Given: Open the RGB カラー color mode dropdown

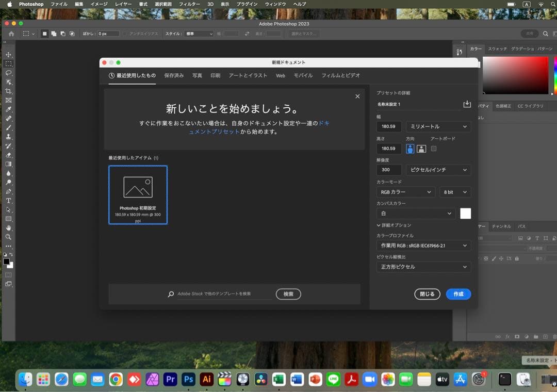Looking at the screenshot, I should 405,192.
